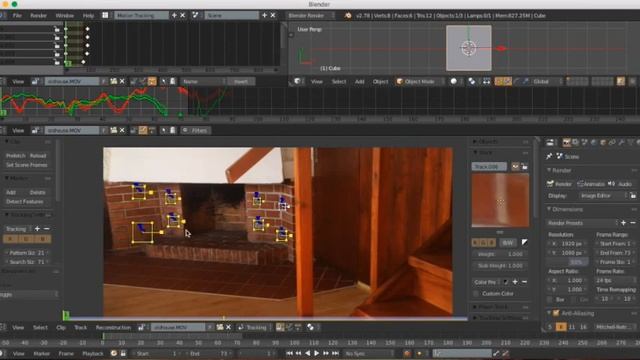Image resolution: width=640 pixels, height=360 pixels.
Task: Click Set Scene Frames button
Action: click(27, 165)
